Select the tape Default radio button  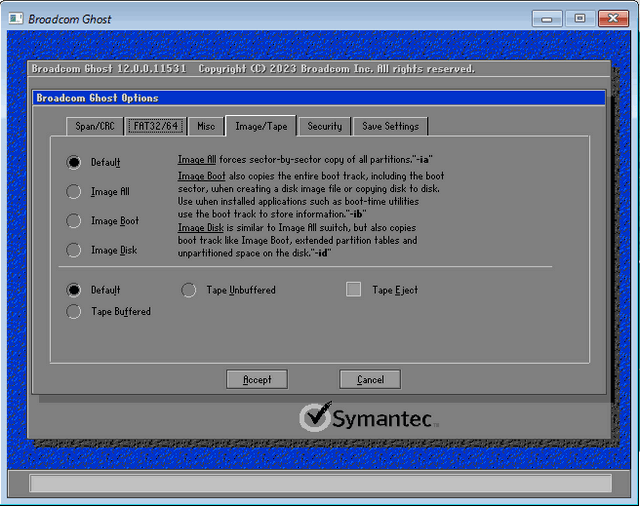tap(73, 290)
